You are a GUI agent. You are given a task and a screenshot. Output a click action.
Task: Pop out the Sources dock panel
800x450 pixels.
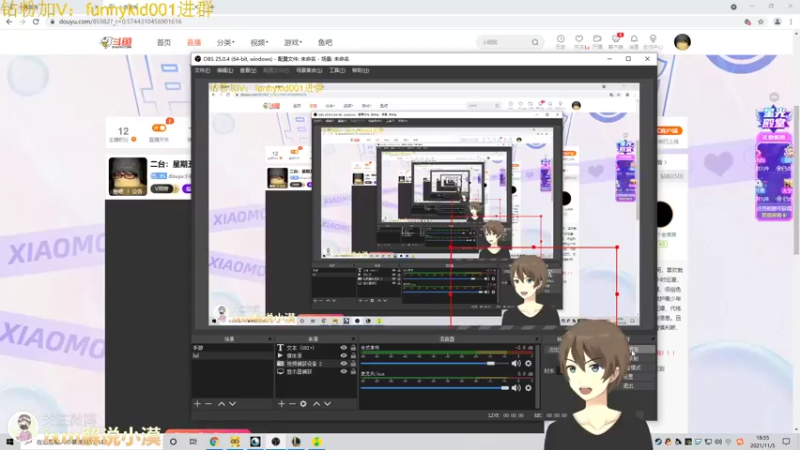pos(353,339)
